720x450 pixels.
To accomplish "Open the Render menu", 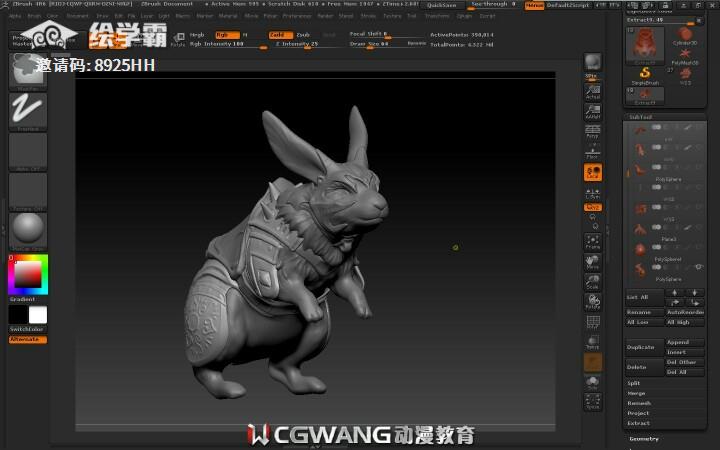I will [x=325, y=16].
